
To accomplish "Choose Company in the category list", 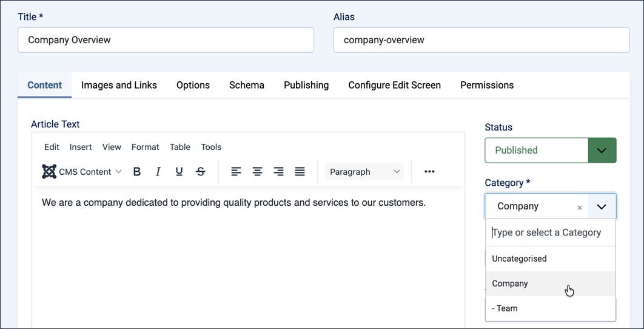I will pos(551,283).
